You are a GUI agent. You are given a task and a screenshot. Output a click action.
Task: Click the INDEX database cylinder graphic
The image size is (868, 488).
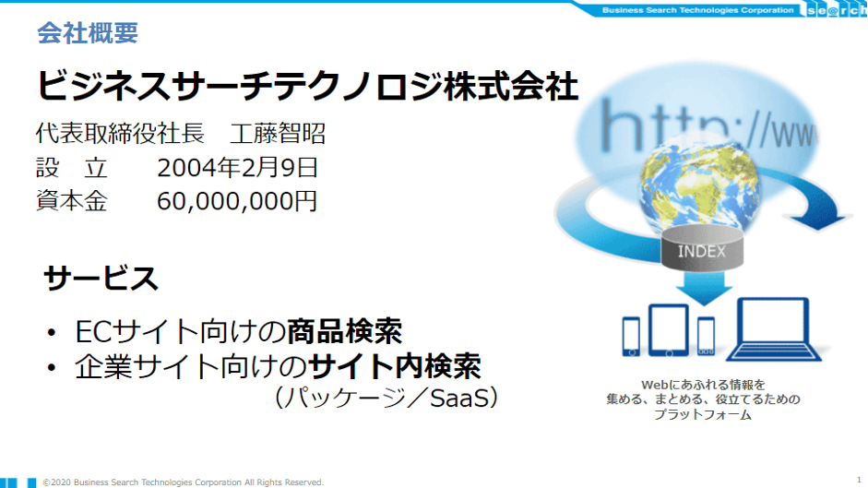click(x=702, y=249)
